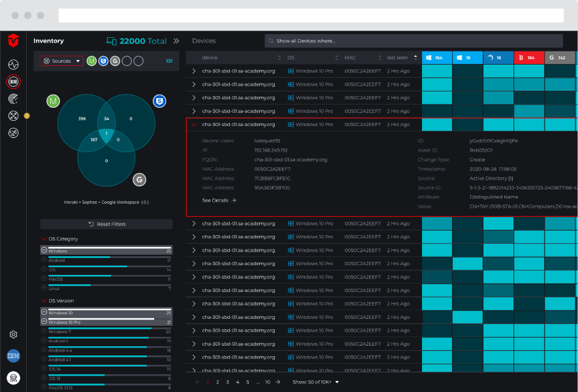The width and height of the screenshot is (578, 392).
Task: Go to page 5
Action: click(x=248, y=382)
